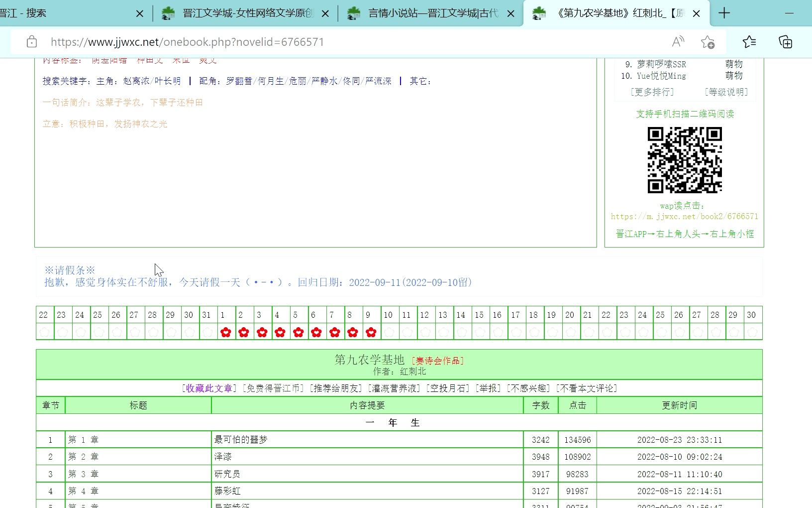Click the 推荐给朋友 link

tap(337, 388)
